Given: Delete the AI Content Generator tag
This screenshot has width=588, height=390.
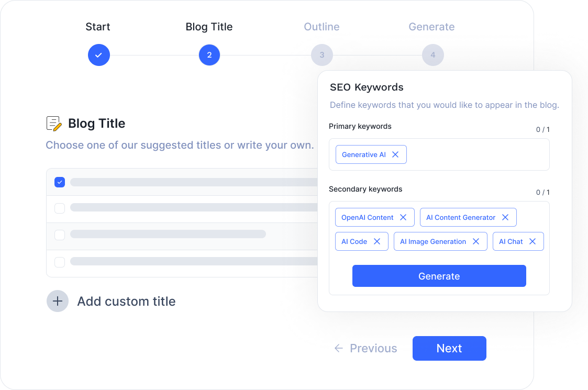Looking at the screenshot, I should tap(505, 217).
